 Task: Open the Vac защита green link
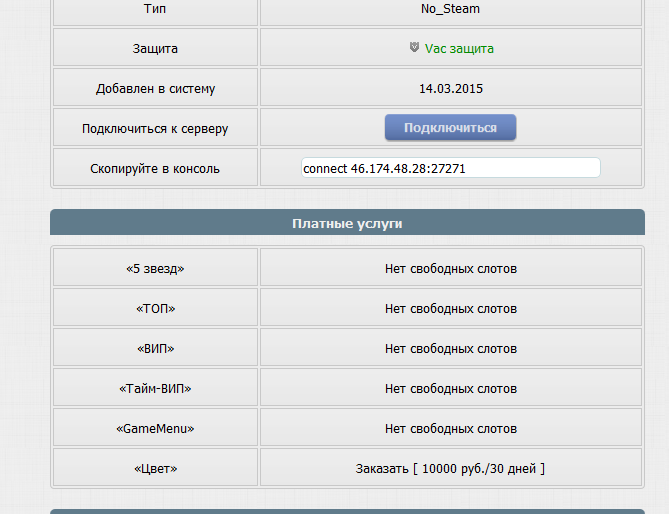(459, 49)
